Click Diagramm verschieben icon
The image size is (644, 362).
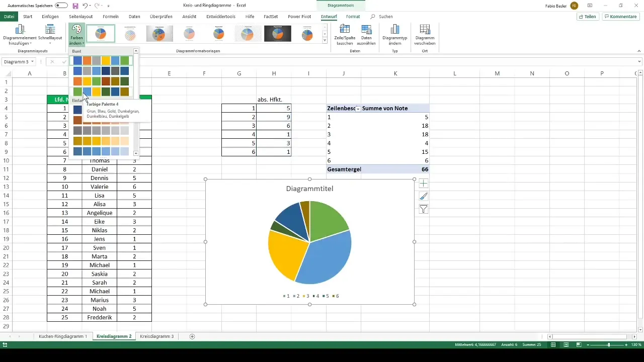(x=425, y=34)
